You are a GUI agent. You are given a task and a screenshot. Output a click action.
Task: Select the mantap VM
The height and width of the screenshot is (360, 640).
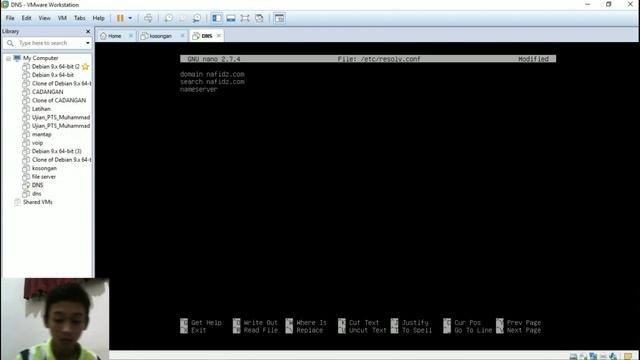pos(42,134)
